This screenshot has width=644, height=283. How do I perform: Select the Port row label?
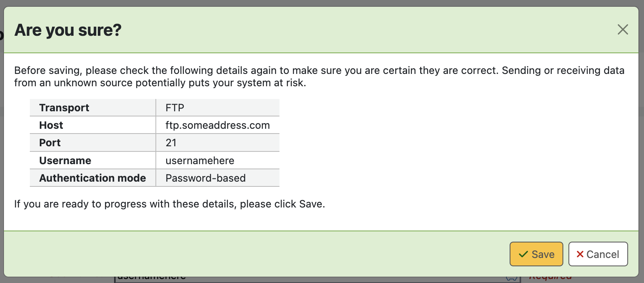[x=50, y=143]
